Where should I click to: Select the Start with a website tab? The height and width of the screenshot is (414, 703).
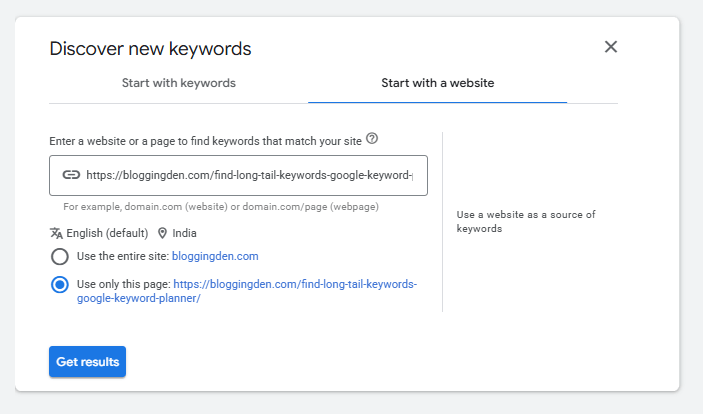(x=438, y=83)
